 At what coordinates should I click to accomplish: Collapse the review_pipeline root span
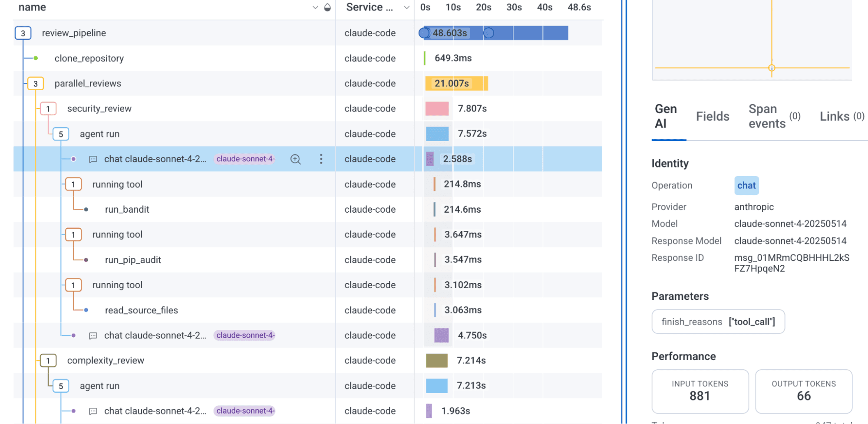point(23,33)
